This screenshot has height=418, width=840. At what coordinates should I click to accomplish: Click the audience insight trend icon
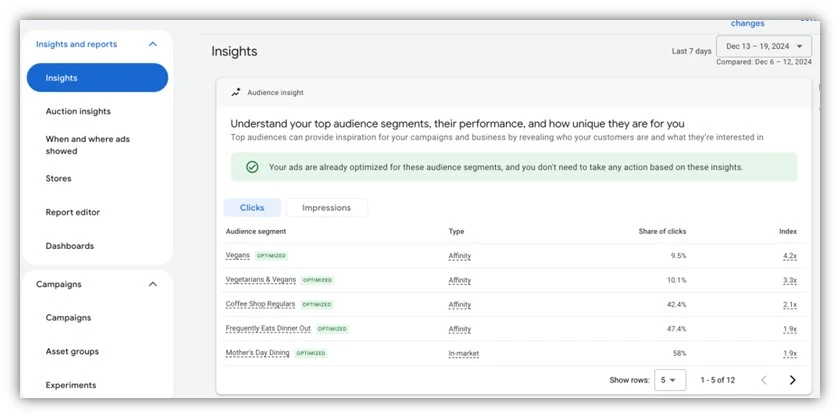tap(236, 93)
